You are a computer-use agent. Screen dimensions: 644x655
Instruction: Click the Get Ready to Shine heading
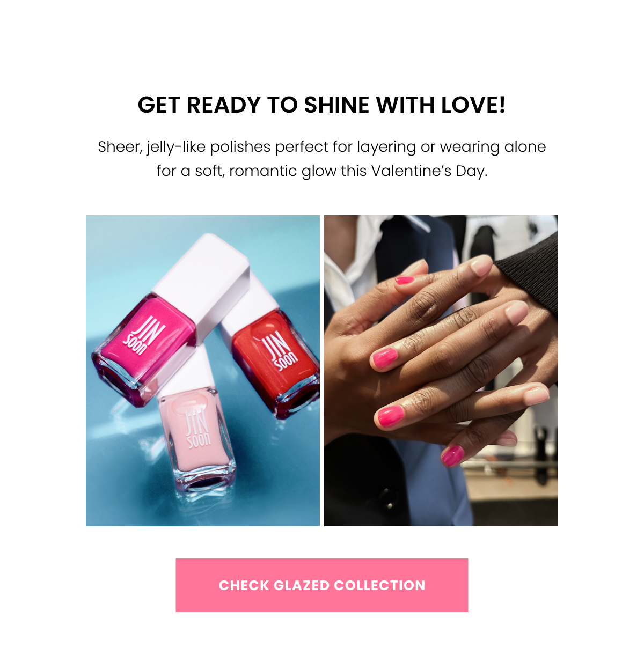coord(322,105)
